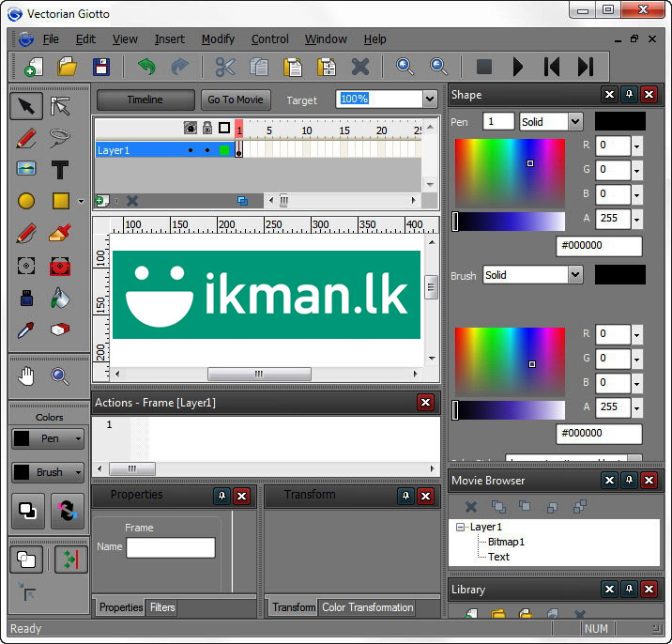Select the Text tool

pos(59,169)
